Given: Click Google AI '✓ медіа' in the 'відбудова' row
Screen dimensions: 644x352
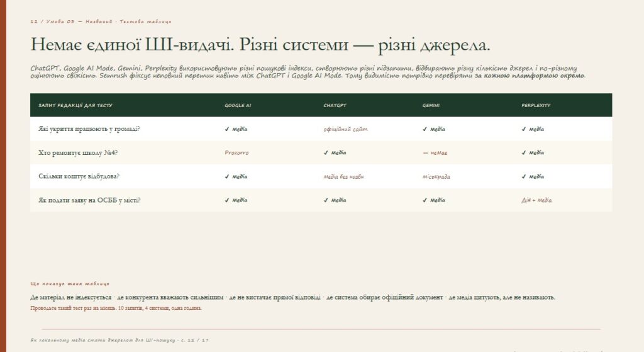Looking at the screenshot, I should point(236,176).
